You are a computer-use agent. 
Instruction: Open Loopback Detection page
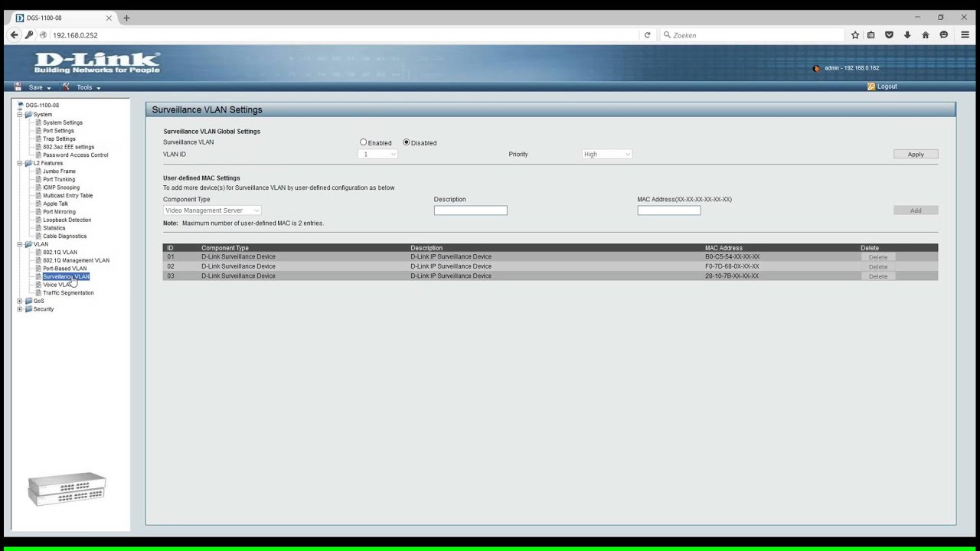coord(67,220)
